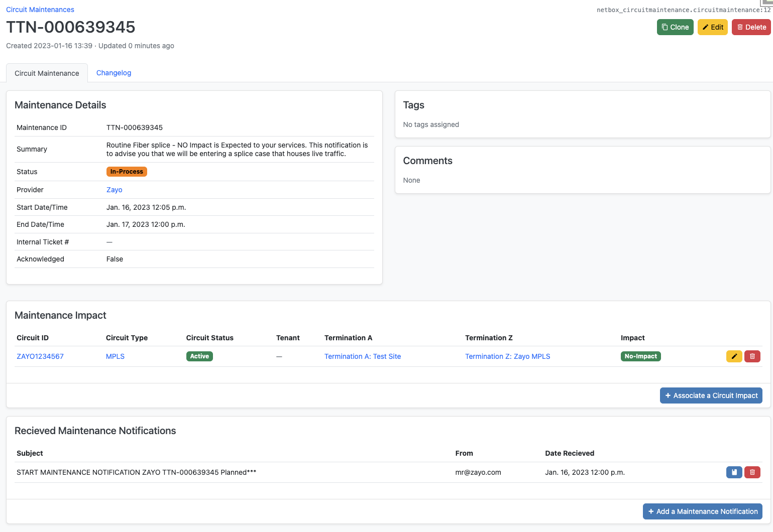Click the No-Impact badge
Image resolution: width=773 pixels, height=532 pixels.
coord(640,356)
